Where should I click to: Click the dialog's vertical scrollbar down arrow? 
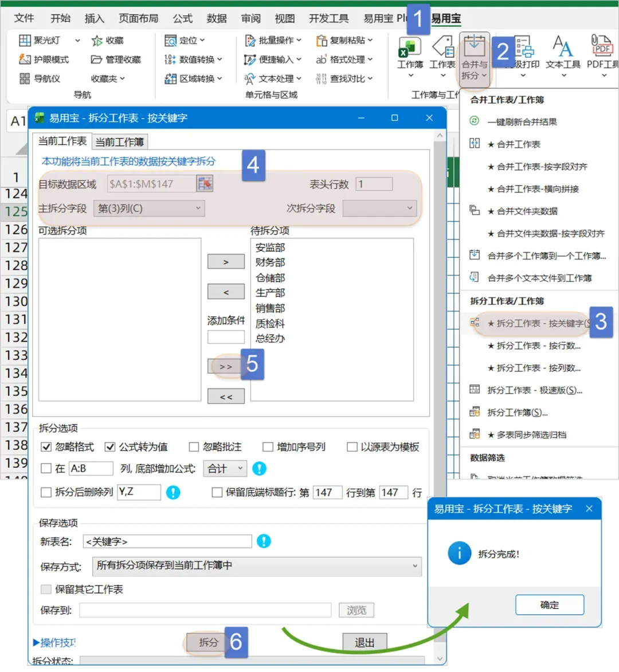tap(440, 658)
